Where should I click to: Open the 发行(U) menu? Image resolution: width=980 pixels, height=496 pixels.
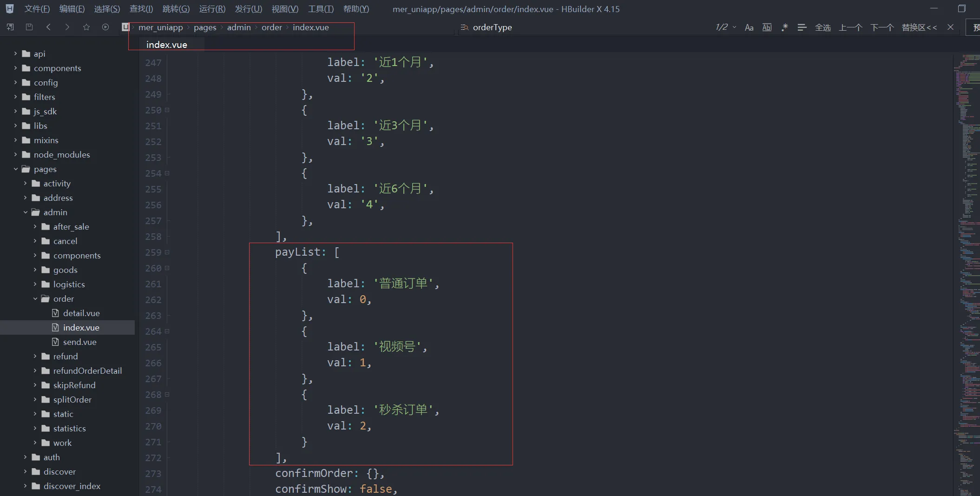point(249,9)
